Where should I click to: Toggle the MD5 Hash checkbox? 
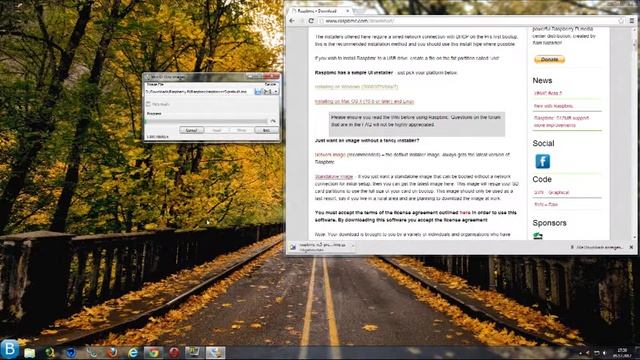[149, 104]
